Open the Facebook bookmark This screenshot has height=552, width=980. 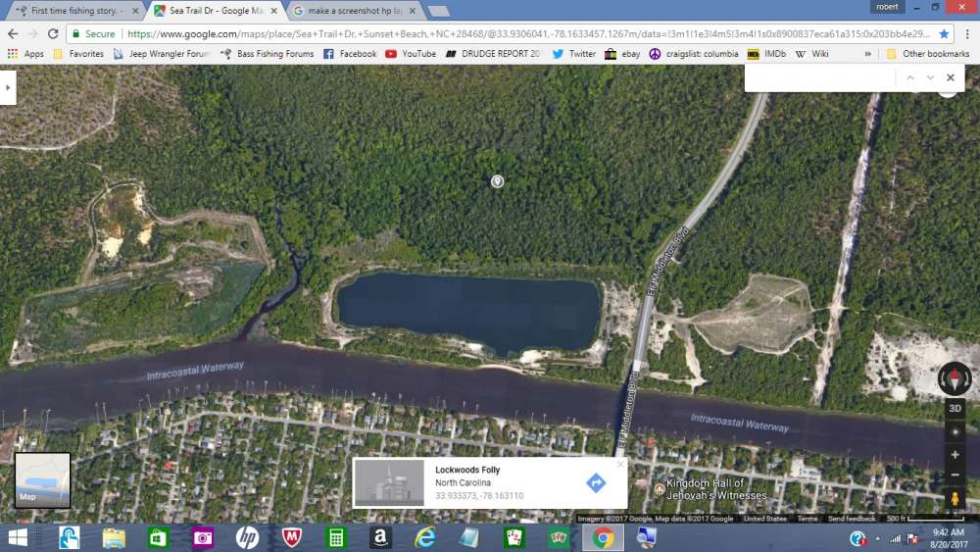click(350, 54)
